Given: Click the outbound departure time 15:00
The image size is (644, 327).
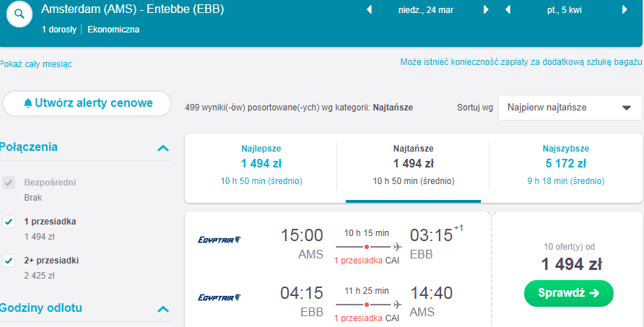Looking at the screenshot, I should (x=302, y=235).
